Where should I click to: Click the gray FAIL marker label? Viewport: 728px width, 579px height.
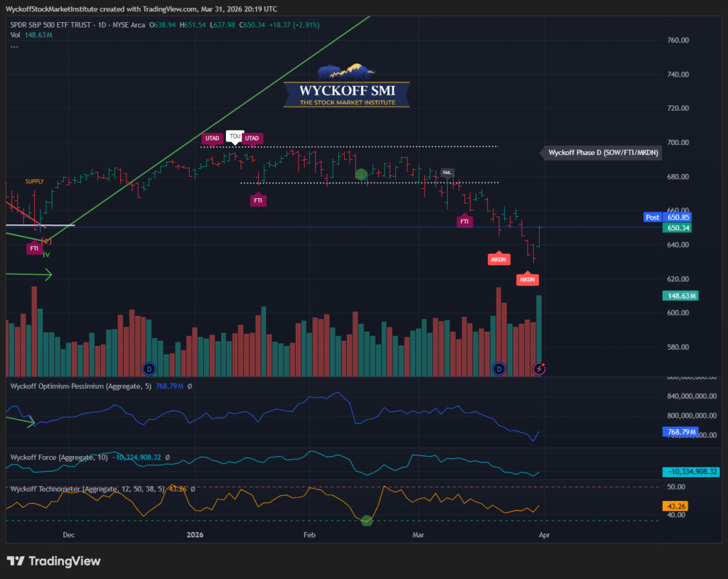[447, 172]
